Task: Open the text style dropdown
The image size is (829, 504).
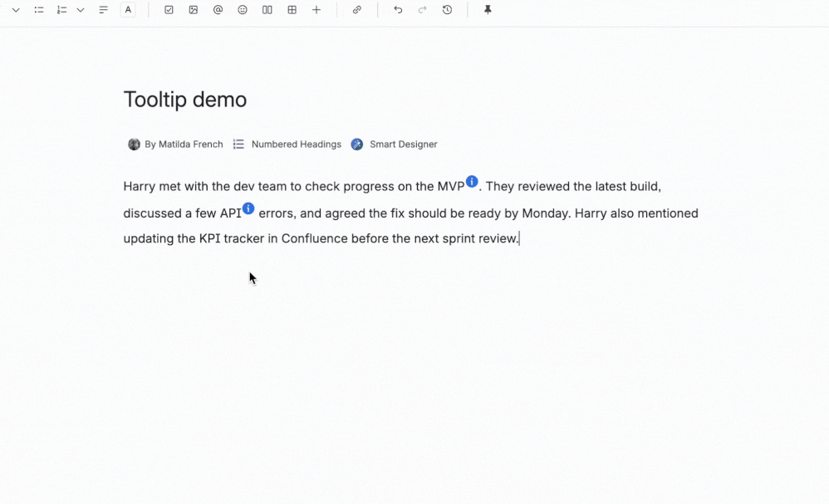Action: pyautogui.click(x=15, y=9)
